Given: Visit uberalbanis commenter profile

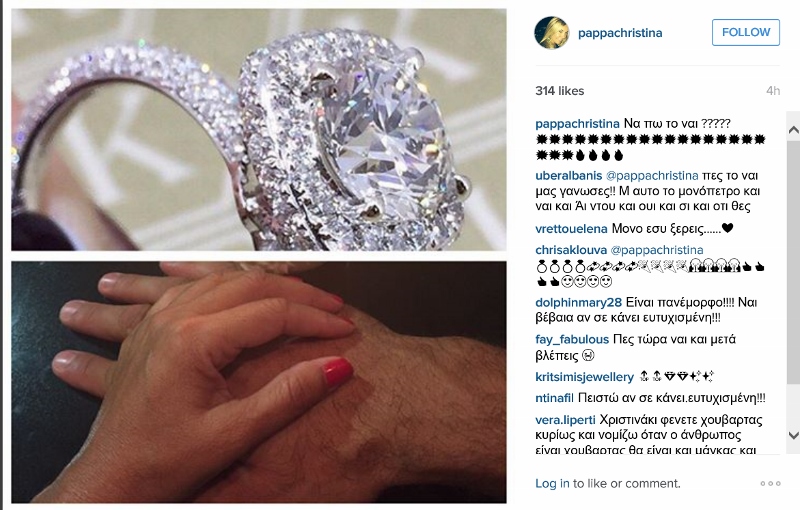Looking at the screenshot, I should click(568, 175).
